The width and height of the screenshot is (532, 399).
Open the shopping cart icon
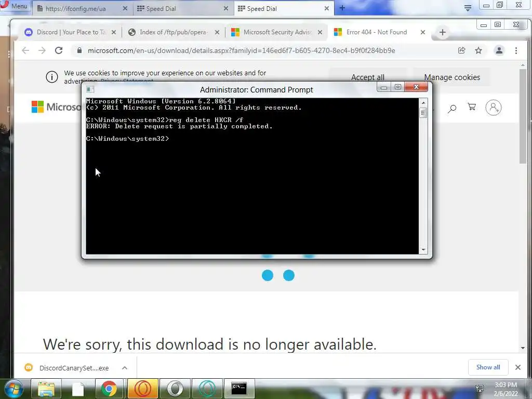pos(472,107)
